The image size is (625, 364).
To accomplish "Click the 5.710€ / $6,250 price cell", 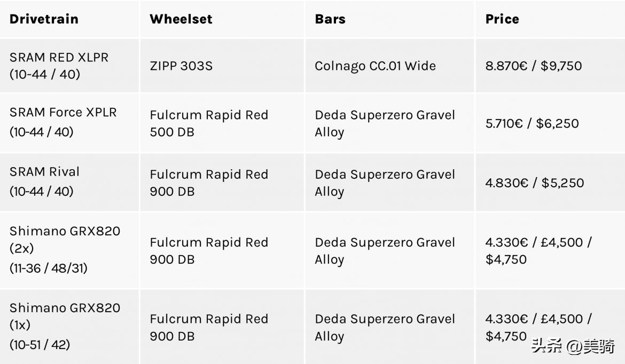I will tap(532, 123).
